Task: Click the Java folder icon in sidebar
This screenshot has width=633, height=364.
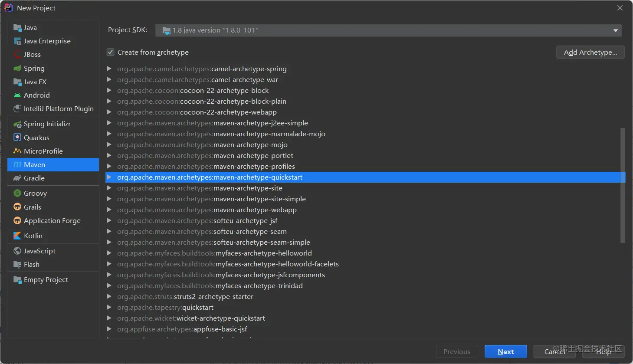Action: [x=17, y=28]
